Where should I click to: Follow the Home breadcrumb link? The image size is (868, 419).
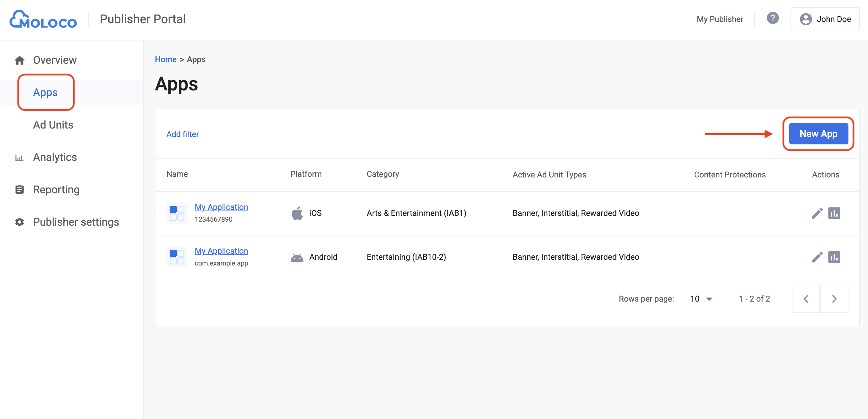click(166, 59)
